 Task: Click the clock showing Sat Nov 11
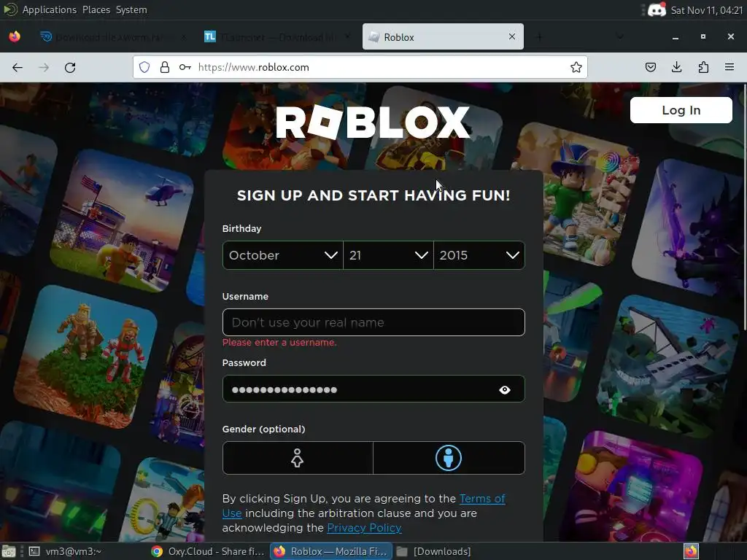[x=706, y=10]
